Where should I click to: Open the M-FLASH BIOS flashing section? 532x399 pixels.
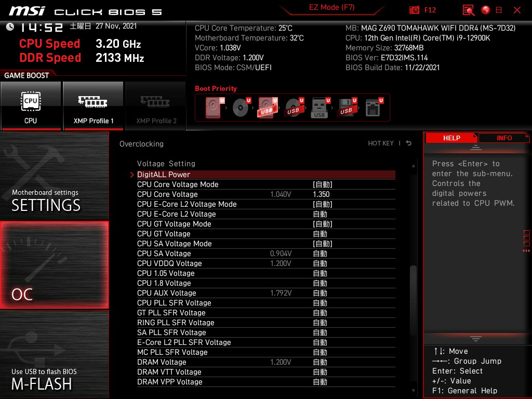click(55, 354)
